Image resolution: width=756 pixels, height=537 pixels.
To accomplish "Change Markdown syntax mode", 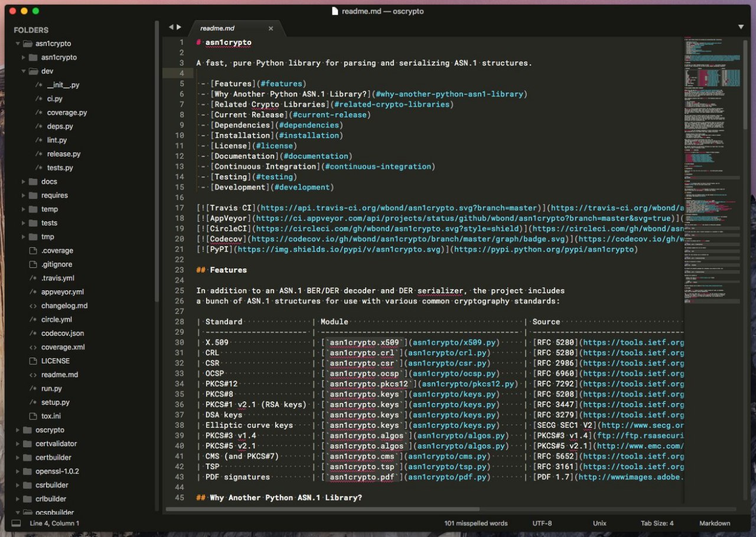I will (x=715, y=523).
